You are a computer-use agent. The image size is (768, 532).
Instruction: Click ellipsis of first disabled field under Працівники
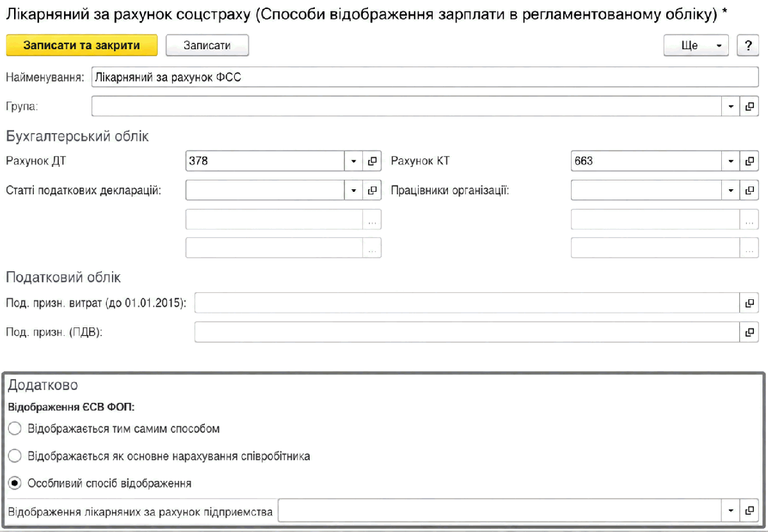[x=749, y=219]
